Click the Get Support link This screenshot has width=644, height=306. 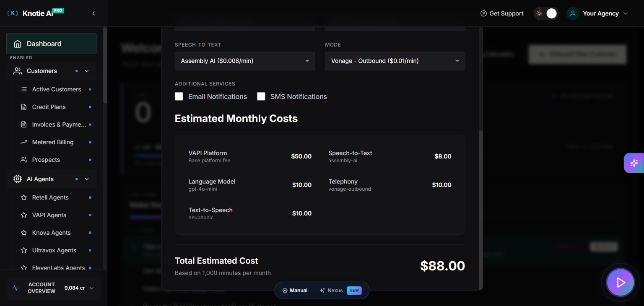click(502, 13)
